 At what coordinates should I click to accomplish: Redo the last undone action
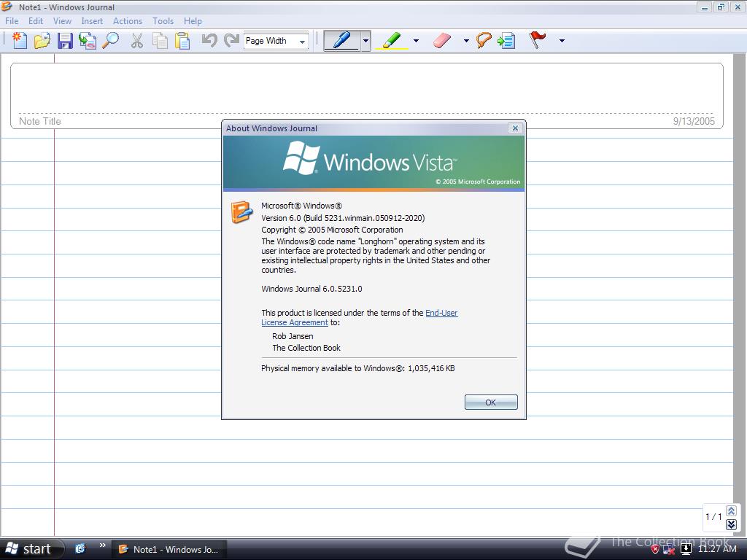coord(231,41)
